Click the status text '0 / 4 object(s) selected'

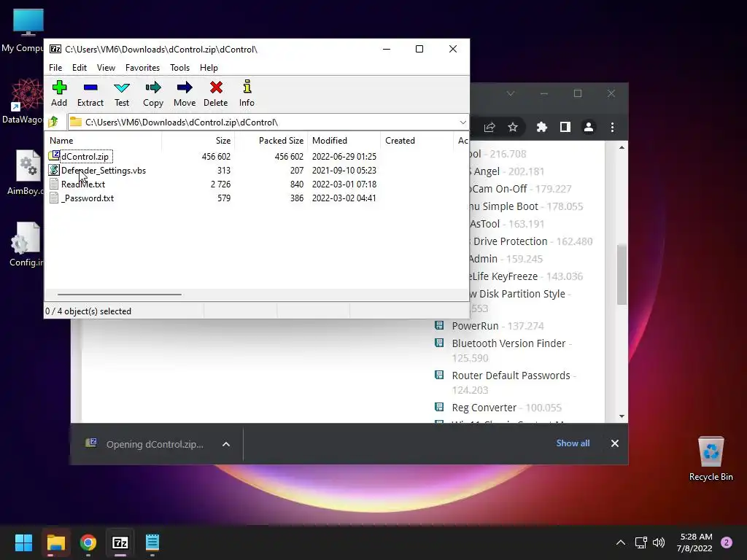point(88,311)
